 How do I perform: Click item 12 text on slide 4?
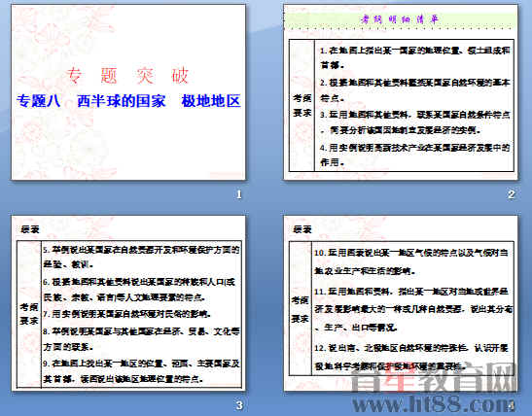pos(411,357)
